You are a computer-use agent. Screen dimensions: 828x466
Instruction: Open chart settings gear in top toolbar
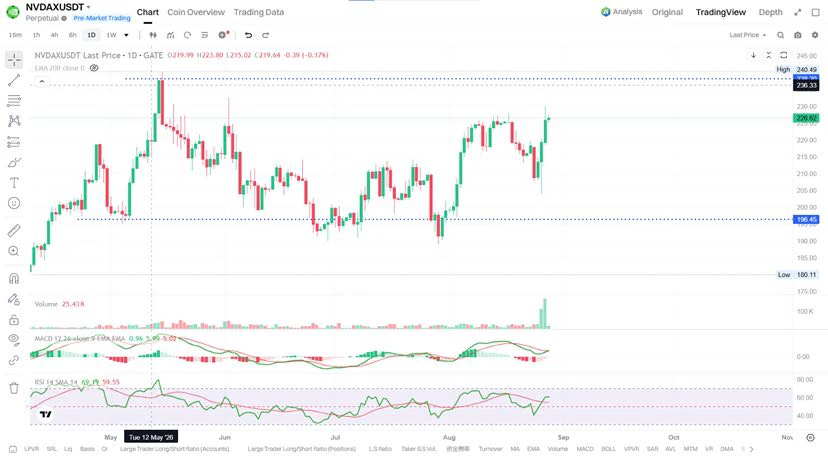pos(815,35)
